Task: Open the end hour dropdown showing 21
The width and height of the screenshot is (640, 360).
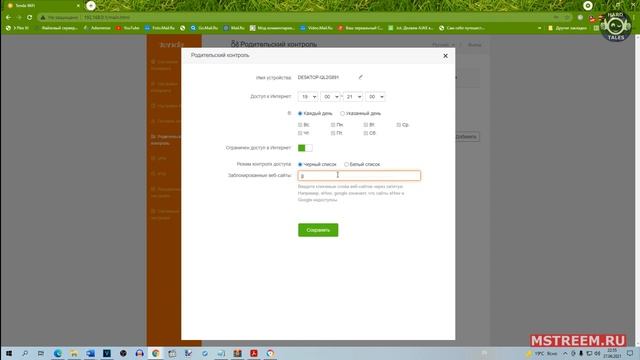Action: (353, 97)
